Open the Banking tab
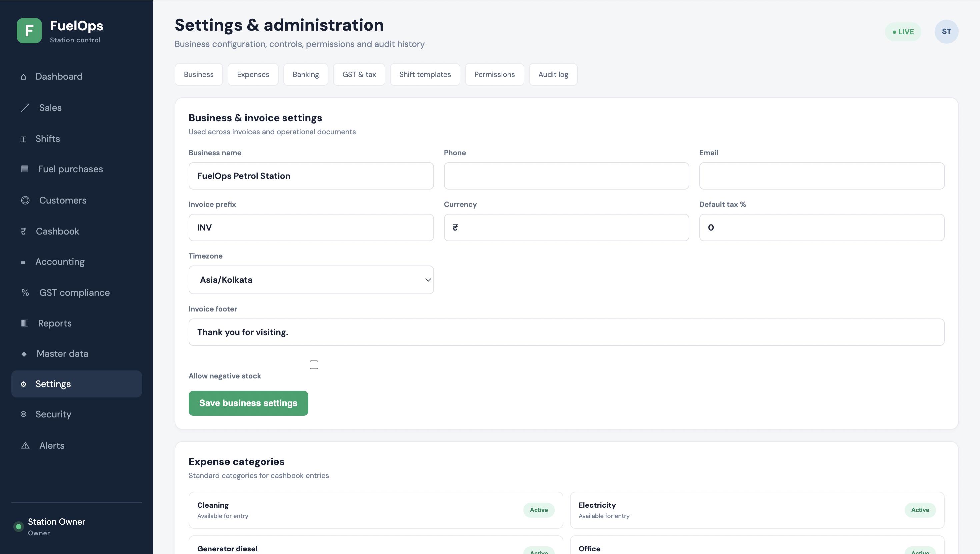The image size is (980, 554). [x=306, y=75]
